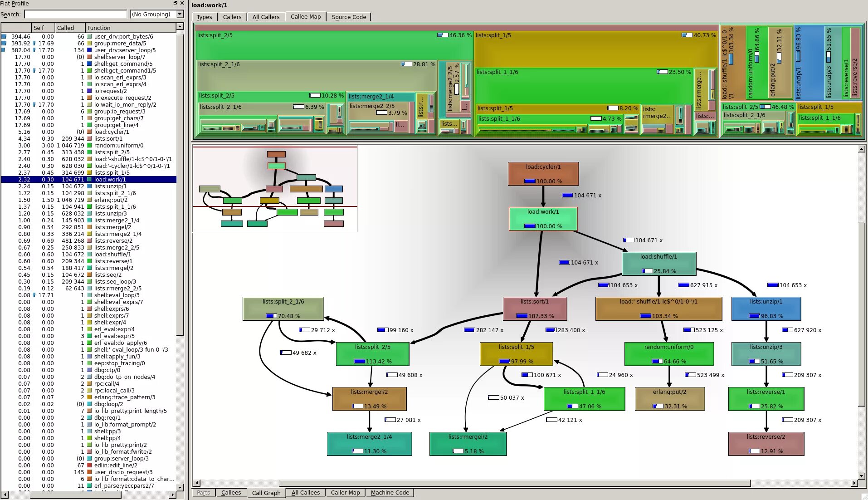Image resolution: width=868 pixels, height=500 pixels.
Task: Select lists:sort/1 row in Flat Profile
Action: tap(88, 139)
